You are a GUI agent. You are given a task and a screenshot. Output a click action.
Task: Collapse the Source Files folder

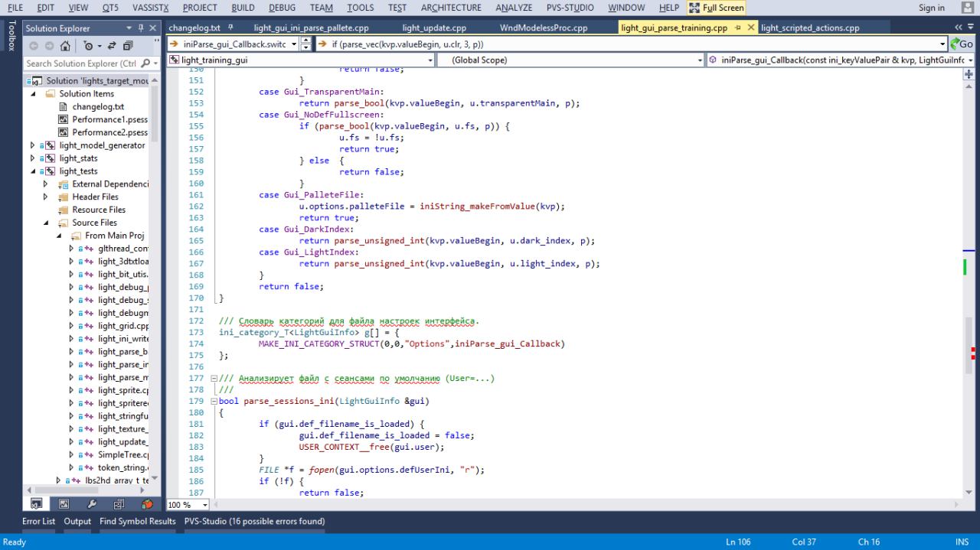point(46,223)
